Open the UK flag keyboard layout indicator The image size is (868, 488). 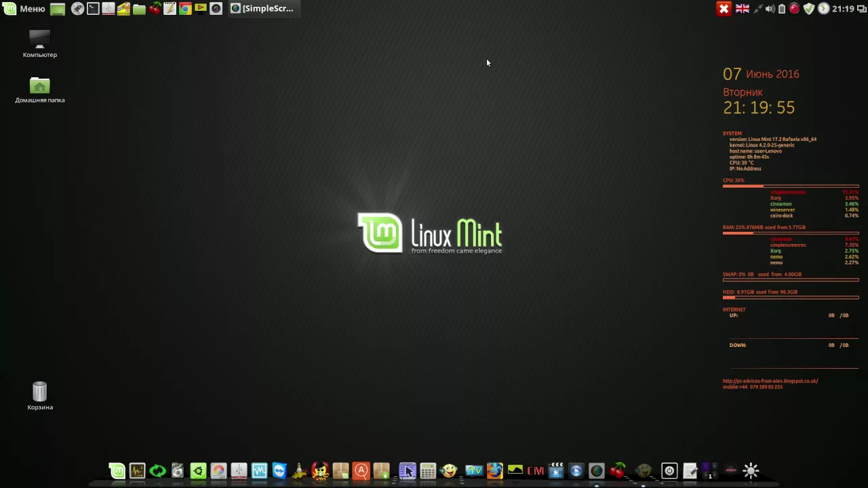click(x=743, y=9)
